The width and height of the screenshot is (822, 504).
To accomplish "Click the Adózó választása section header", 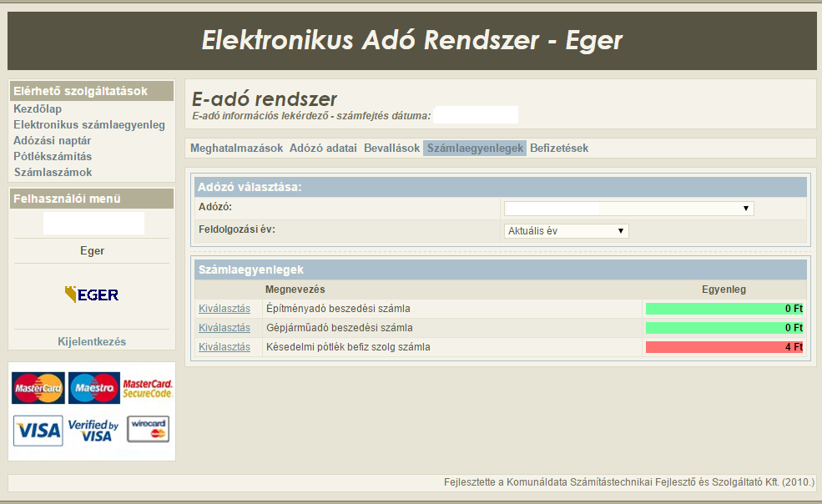I will click(501, 187).
